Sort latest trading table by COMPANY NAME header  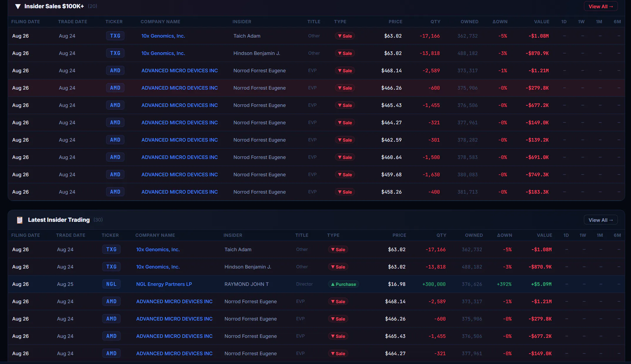(x=155, y=235)
